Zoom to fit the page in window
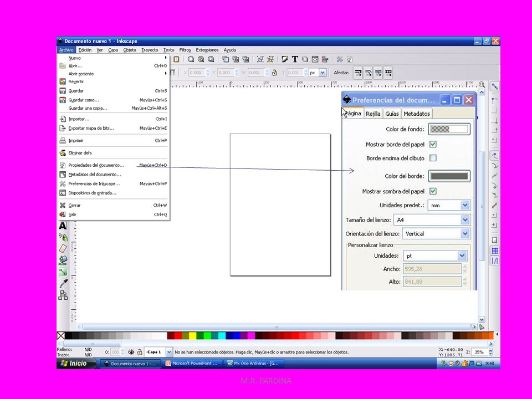The height and width of the screenshot is (399, 532). coord(211,59)
